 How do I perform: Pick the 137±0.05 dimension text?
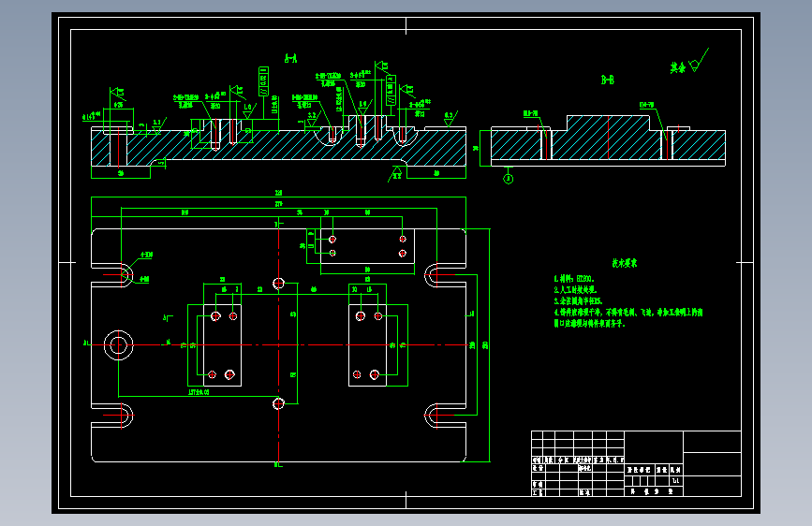click(199, 392)
